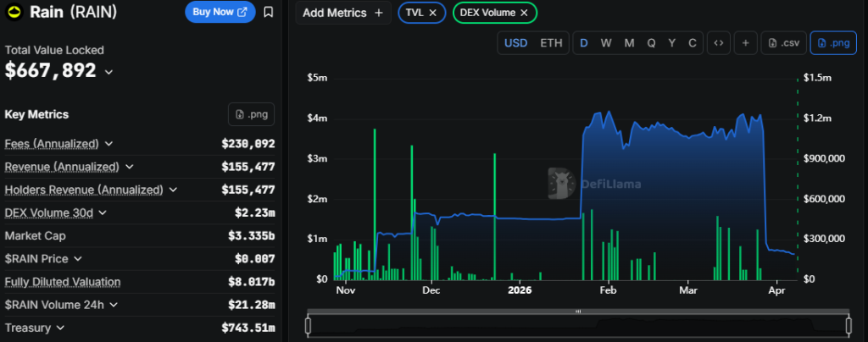Click the Treasury value $743.51m
The image size is (868, 342).
coord(248,328)
